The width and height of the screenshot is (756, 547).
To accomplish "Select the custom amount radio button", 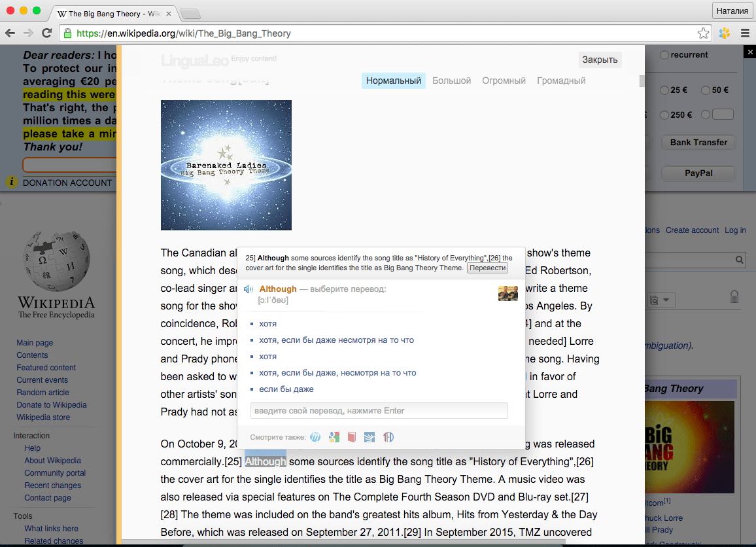I will [x=706, y=115].
